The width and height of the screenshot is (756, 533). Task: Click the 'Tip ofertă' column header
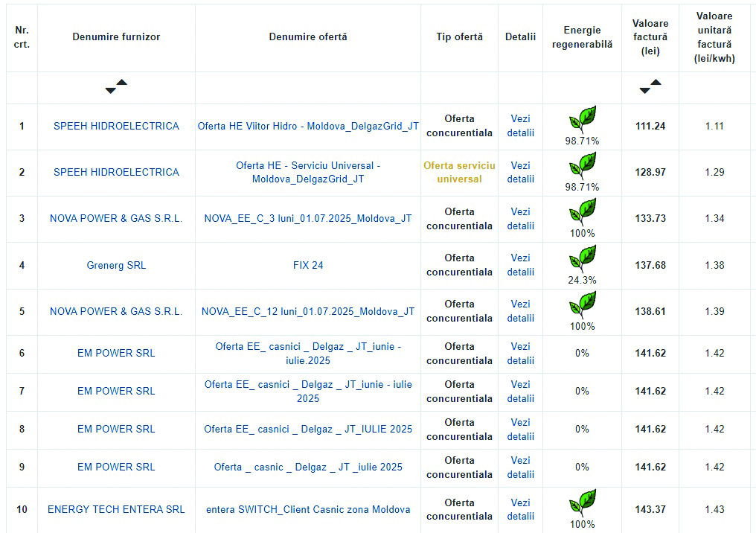pos(460,36)
